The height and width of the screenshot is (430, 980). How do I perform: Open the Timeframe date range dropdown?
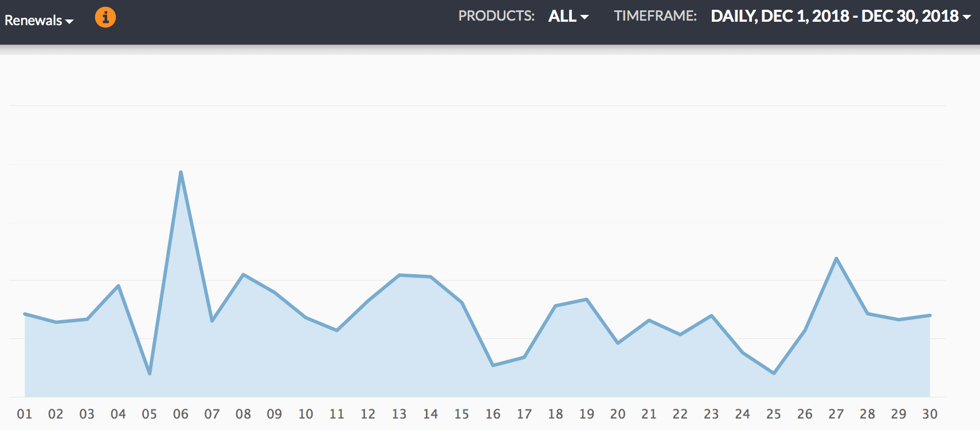[840, 17]
